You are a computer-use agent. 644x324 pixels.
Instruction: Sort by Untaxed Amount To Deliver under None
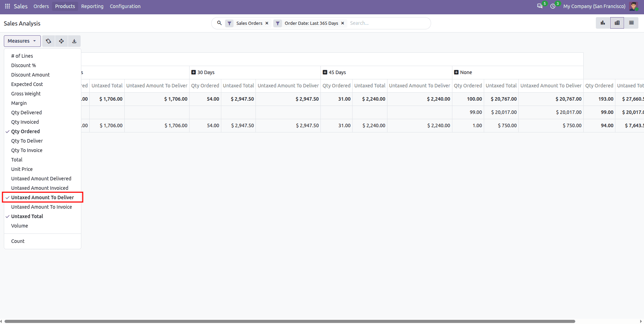tap(551, 86)
